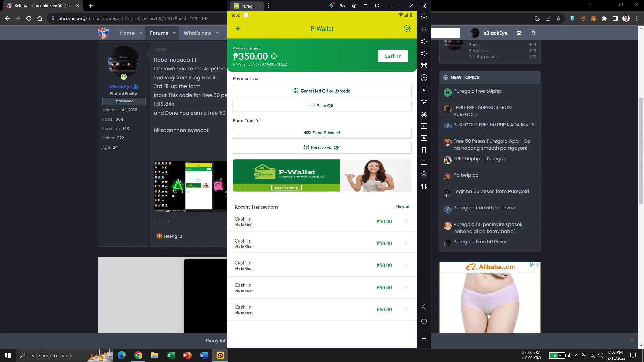Open Chrome extensions puzzle icon
The image size is (644, 362).
(x=604, y=18)
